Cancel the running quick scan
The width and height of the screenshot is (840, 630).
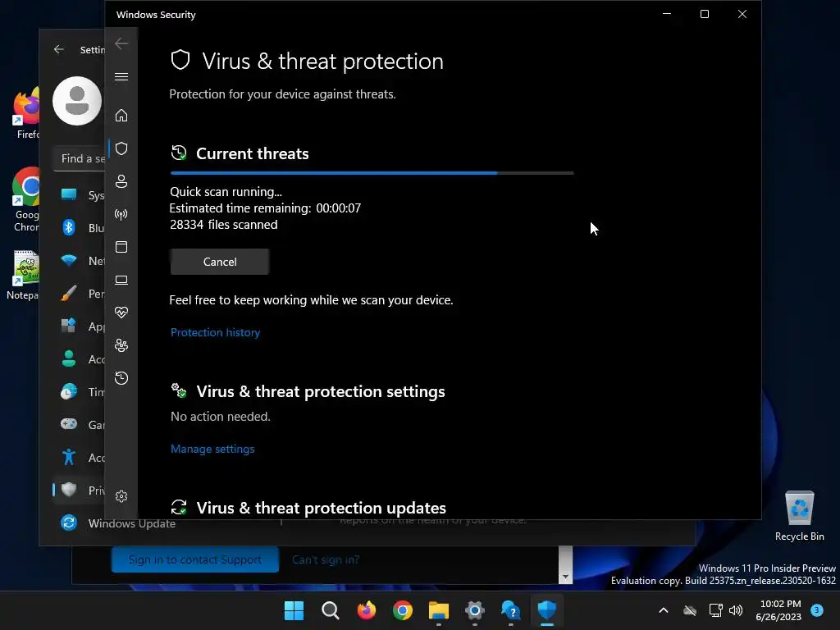tap(220, 262)
